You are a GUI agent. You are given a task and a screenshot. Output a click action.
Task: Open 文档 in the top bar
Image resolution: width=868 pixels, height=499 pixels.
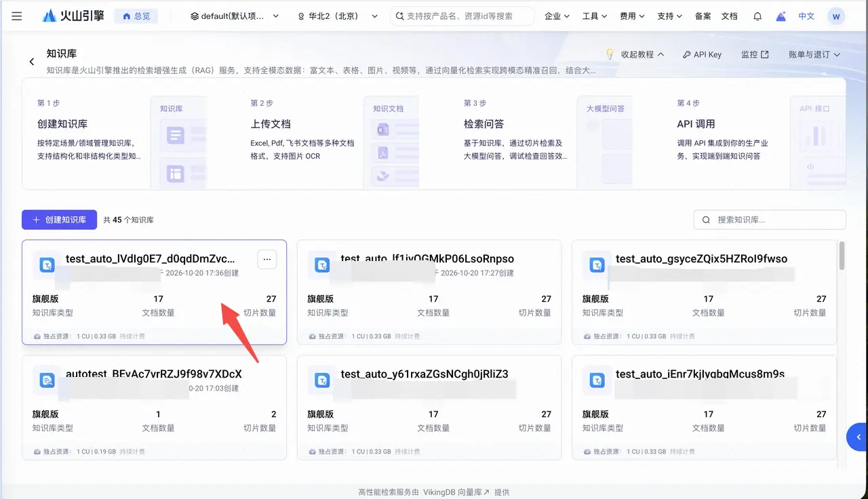729,16
